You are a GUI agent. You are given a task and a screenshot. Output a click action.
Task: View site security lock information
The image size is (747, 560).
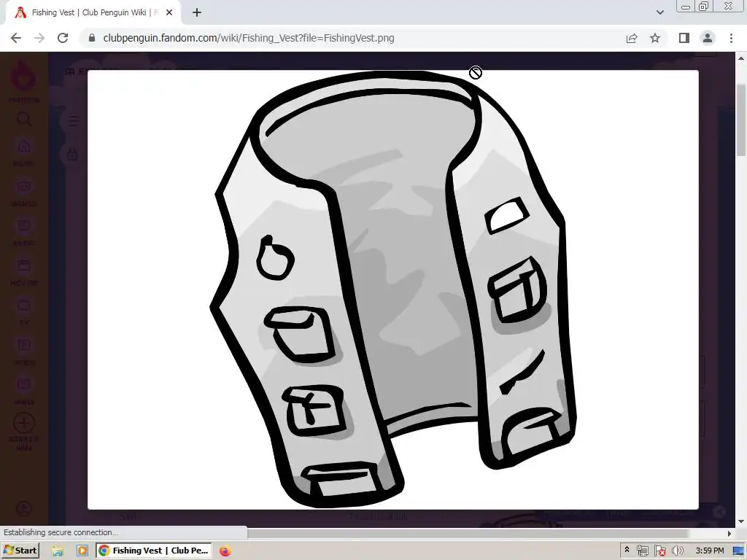pyautogui.click(x=92, y=38)
